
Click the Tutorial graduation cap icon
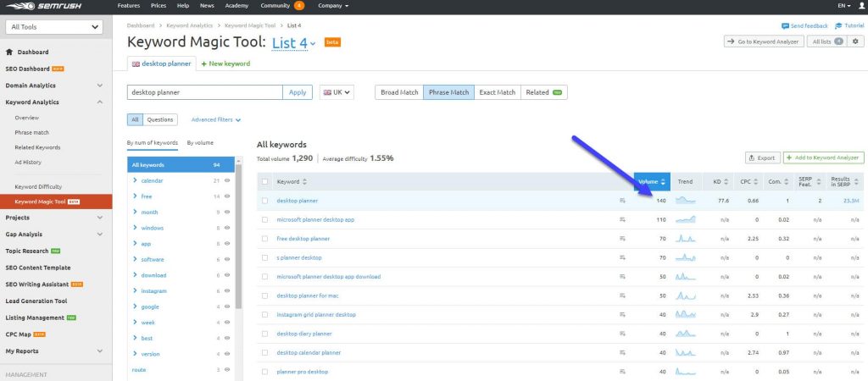(838, 26)
